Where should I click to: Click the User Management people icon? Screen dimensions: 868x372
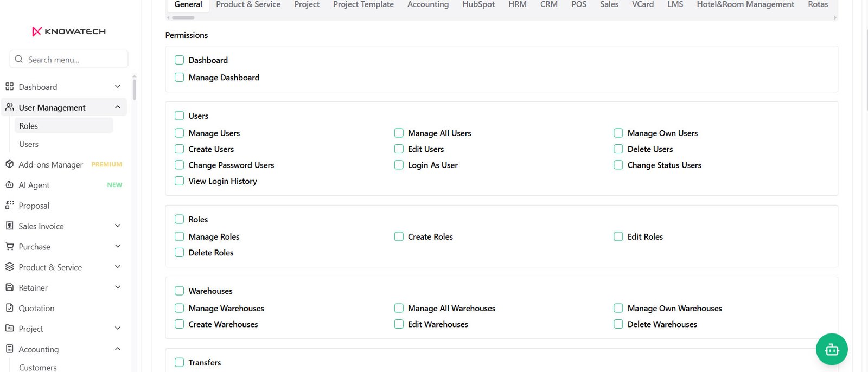coord(9,107)
